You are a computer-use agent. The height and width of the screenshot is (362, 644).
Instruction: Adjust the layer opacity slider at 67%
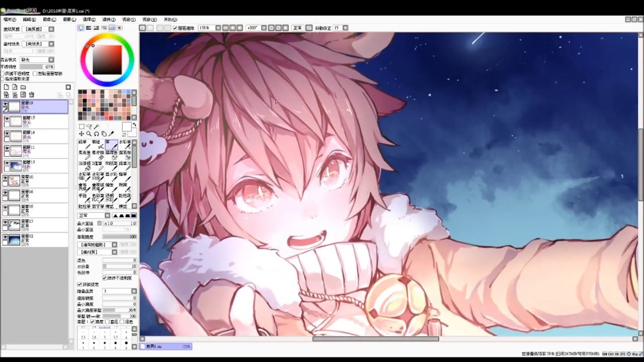click(x=37, y=66)
